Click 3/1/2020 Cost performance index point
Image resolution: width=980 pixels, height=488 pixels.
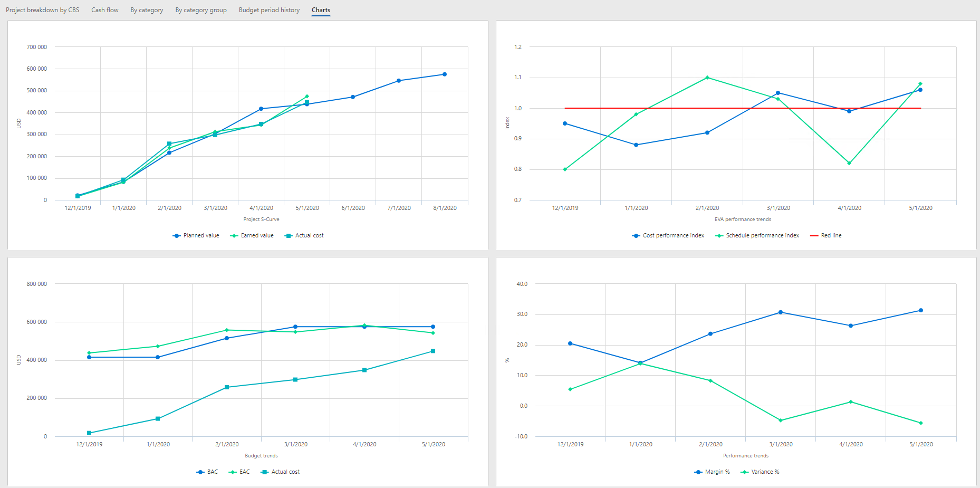[x=778, y=93]
